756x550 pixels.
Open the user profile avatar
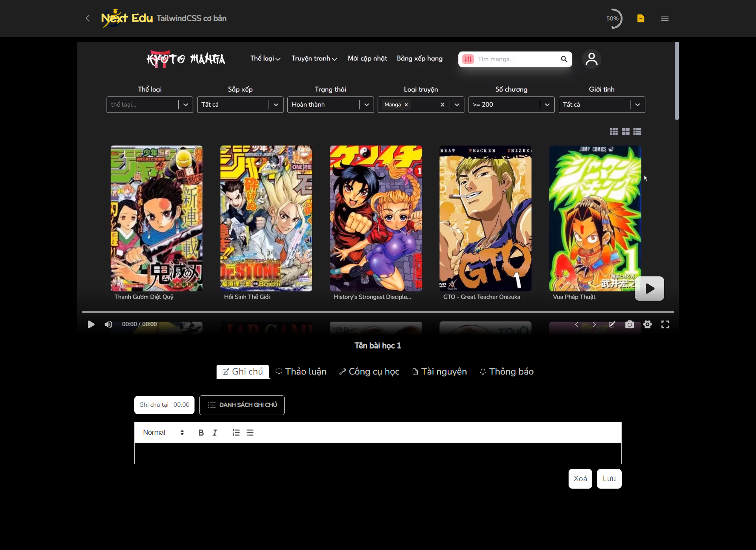click(x=591, y=59)
